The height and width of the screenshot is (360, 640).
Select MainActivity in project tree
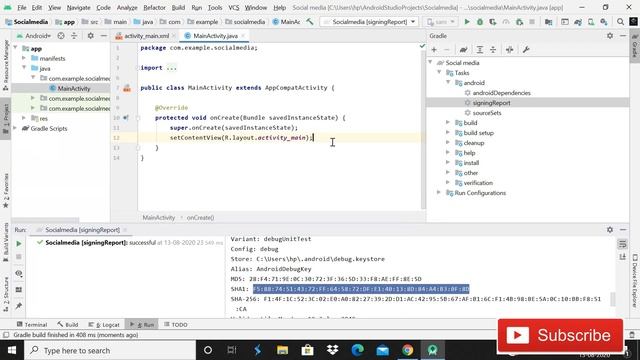pos(73,88)
